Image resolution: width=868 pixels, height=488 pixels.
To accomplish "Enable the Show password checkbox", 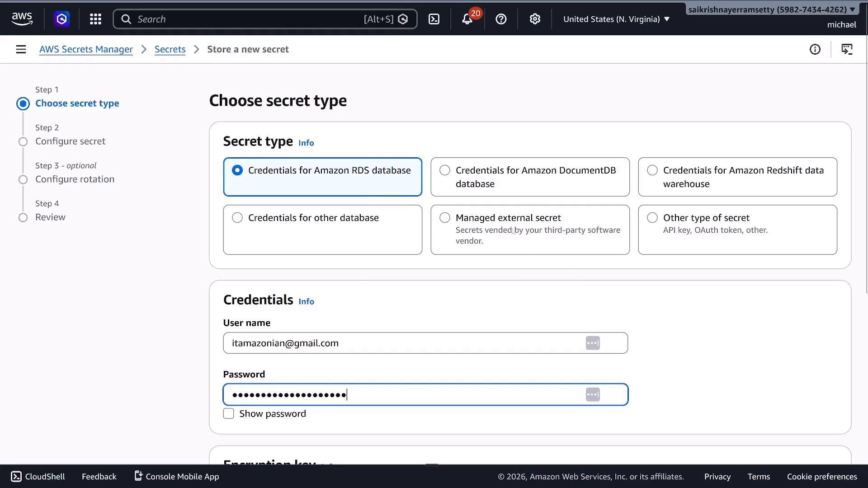I will (228, 413).
